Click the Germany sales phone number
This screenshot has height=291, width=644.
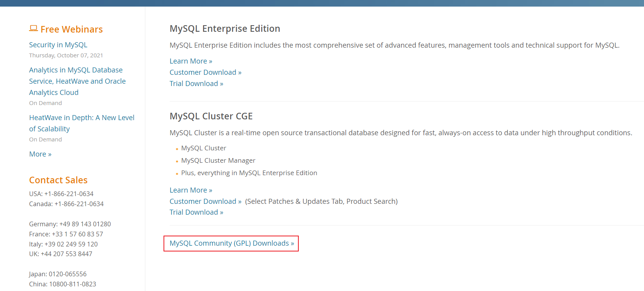coord(85,224)
